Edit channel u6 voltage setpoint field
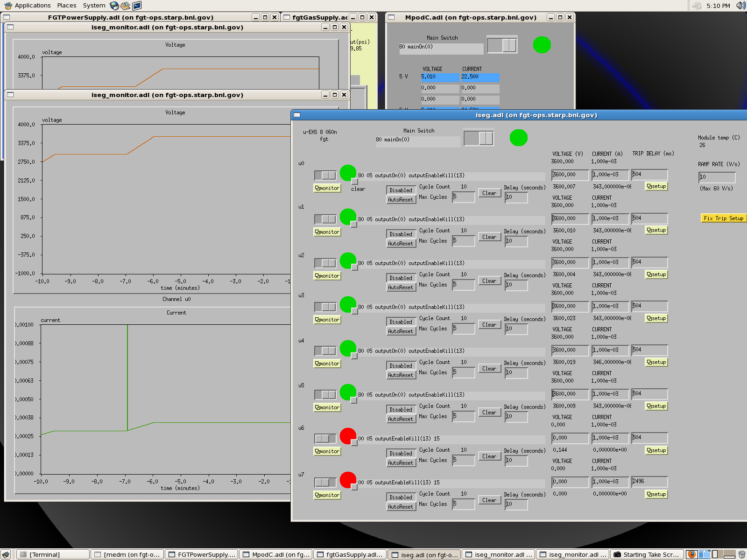Screen dimensions: 747x560 click(x=570, y=438)
